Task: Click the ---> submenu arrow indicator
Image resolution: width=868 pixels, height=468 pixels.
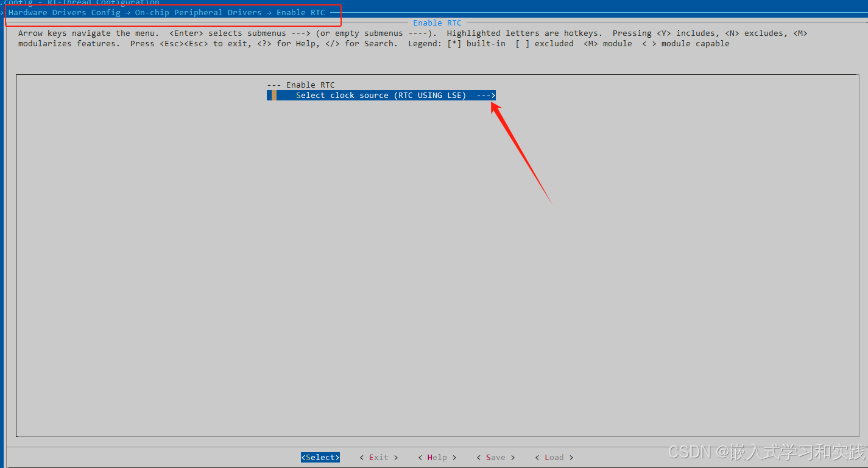Action: [485, 95]
